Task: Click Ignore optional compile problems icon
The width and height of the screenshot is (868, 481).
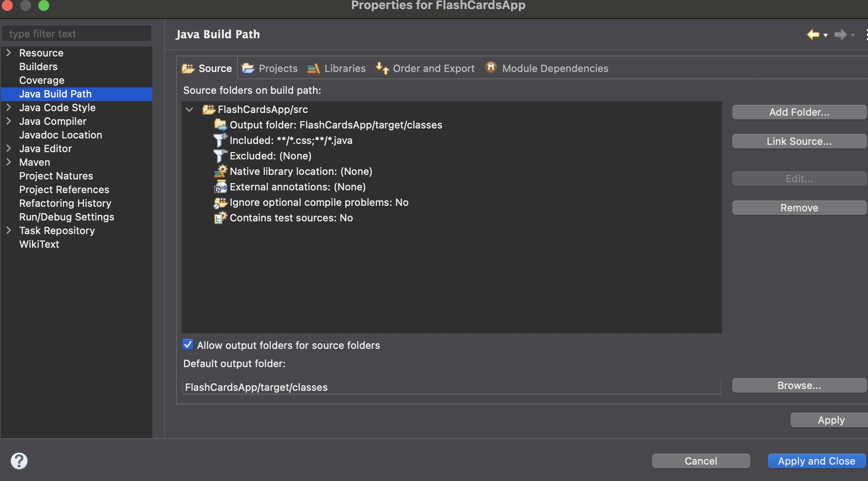Action: click(221, 202)
